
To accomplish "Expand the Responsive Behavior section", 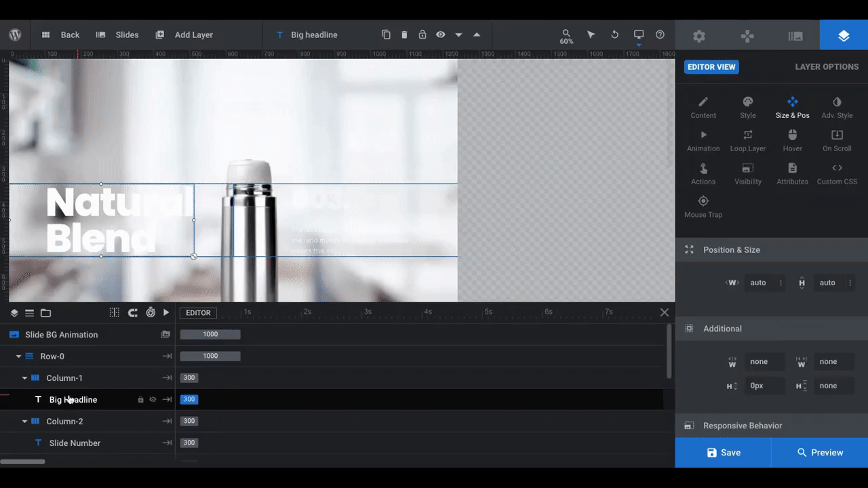I will (772, 426).
